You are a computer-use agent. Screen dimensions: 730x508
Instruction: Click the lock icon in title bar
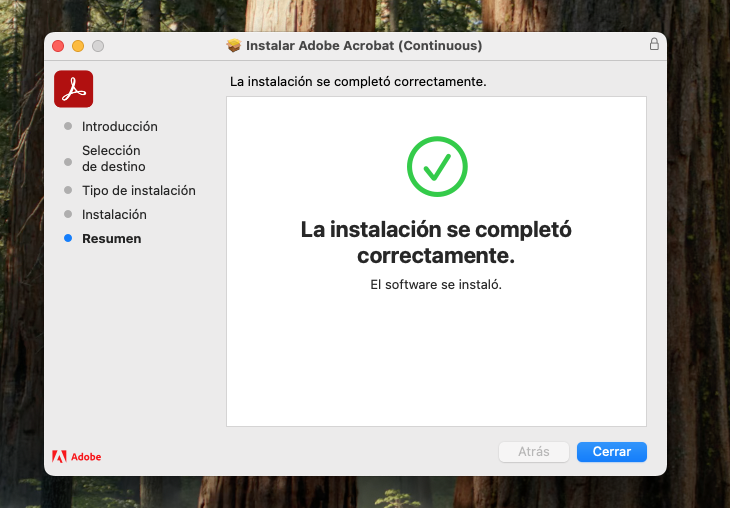654,45
